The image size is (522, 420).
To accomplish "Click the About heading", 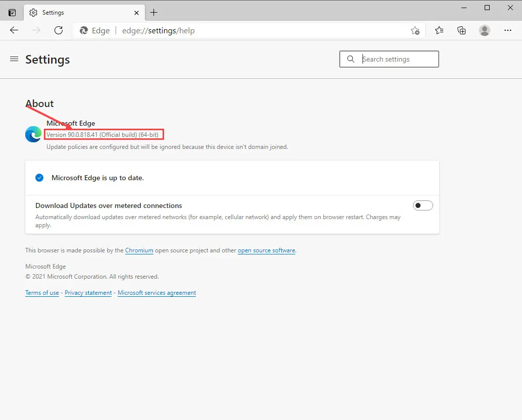I will point(39,103).
